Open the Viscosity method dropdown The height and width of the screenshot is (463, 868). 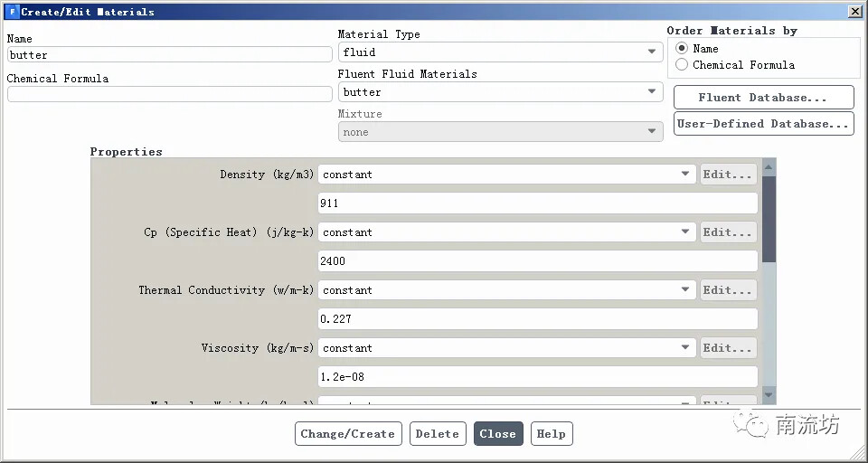pyautogui.click(x=506, y=348)
